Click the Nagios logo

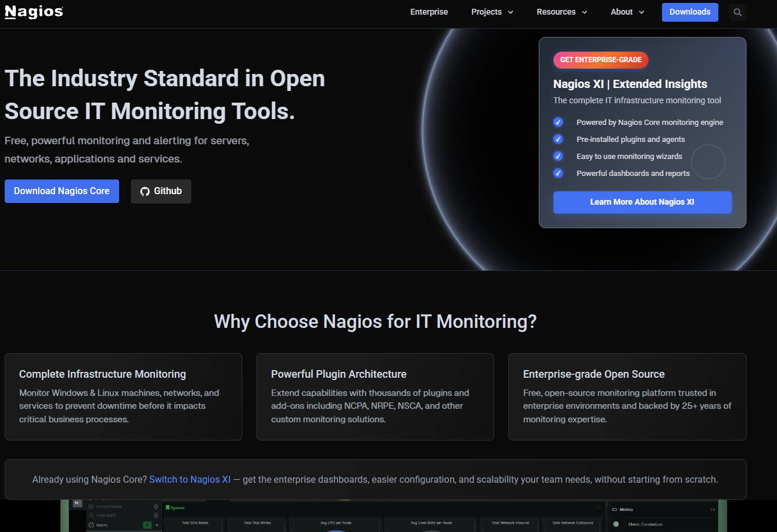[x=34, y=12]
